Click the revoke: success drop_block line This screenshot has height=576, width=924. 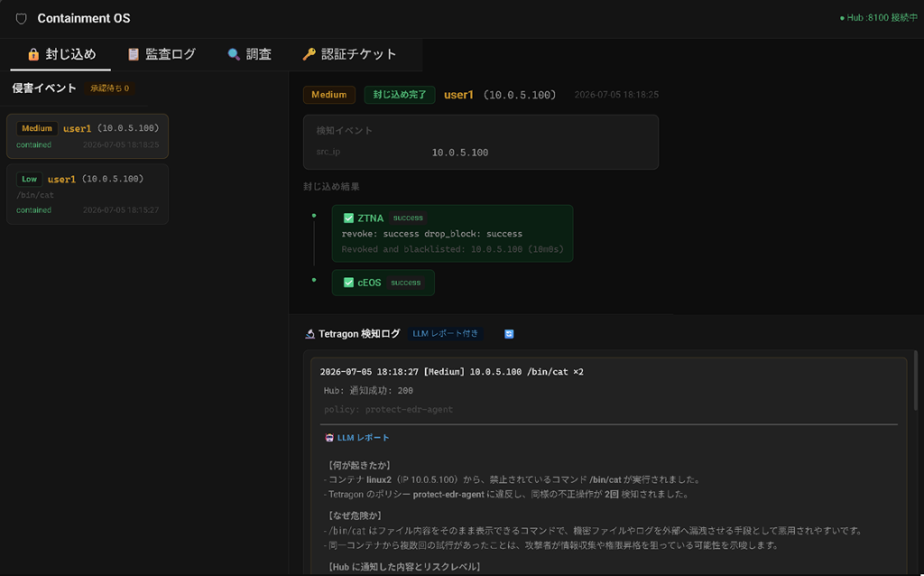coord(432,234)
